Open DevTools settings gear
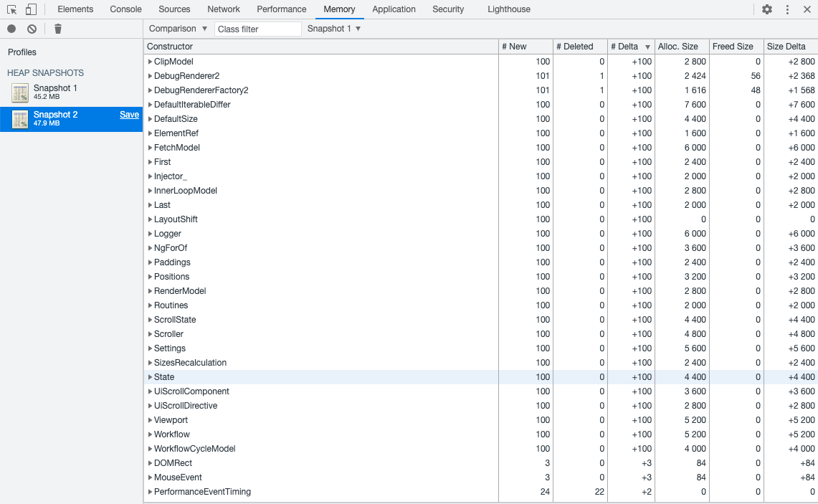818x504 pixels. click(x=767, y=9)
